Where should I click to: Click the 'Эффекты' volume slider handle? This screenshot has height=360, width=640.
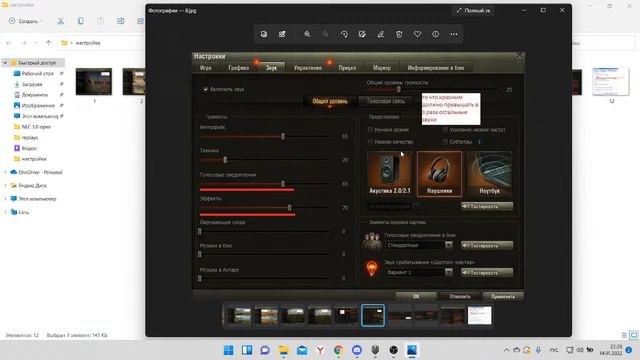pos(289,208)
